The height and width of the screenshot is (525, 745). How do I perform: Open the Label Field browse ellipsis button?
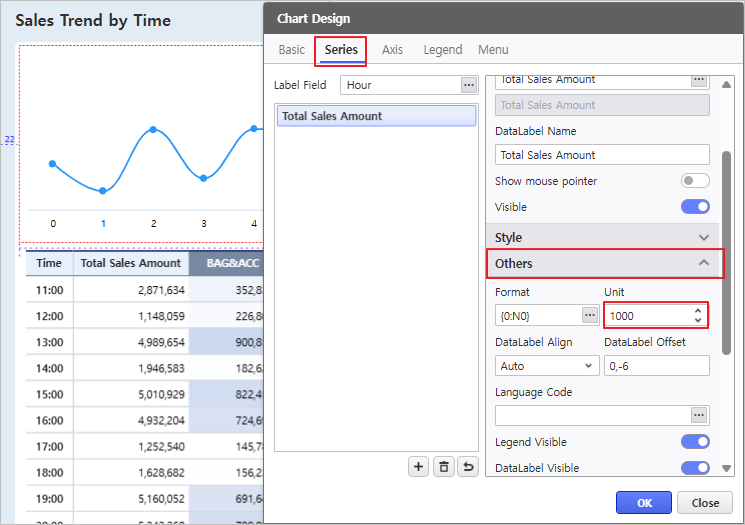469,85
